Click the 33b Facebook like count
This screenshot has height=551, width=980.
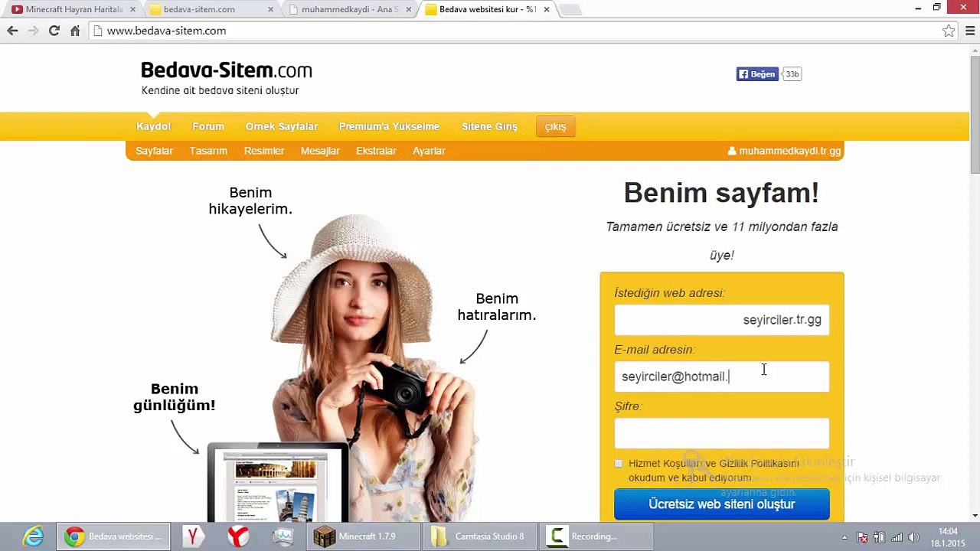[x=792, y=74]
